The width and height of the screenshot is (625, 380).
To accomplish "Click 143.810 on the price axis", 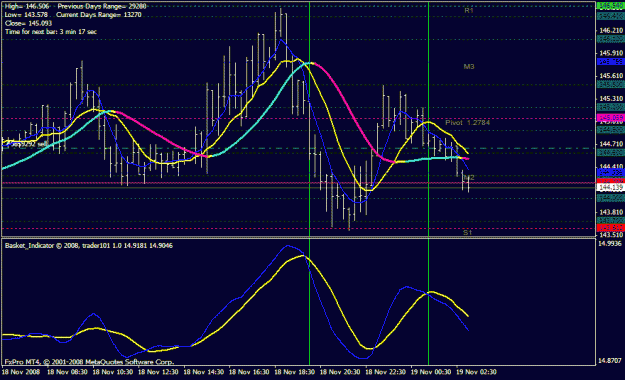I will tap(611, 212).
